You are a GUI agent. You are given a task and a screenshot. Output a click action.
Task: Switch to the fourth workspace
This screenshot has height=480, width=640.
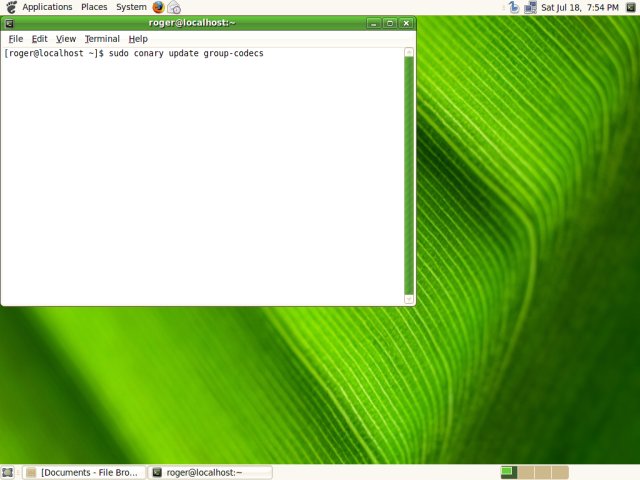tap(560, 473)
